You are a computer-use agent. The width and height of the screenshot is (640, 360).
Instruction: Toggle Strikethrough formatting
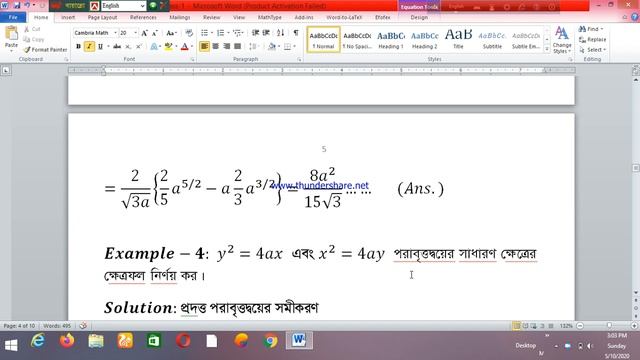(117, 47)
